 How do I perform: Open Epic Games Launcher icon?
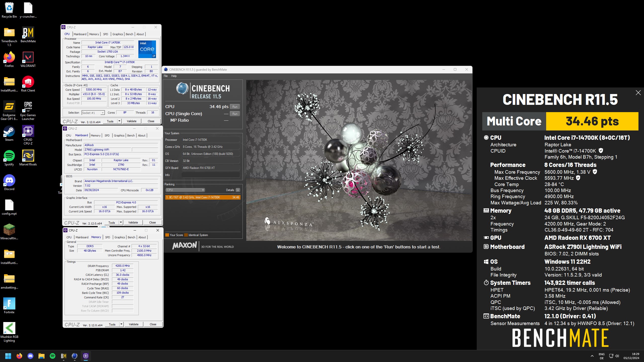tap(28, 110)
